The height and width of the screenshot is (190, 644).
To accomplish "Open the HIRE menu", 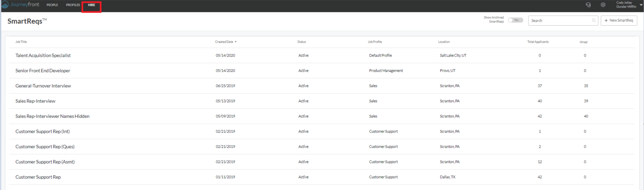I will (91, 5).
